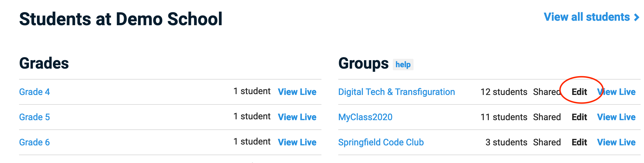
Task: Edit the MyClass2020 group
Action: (x=579, y=117)
